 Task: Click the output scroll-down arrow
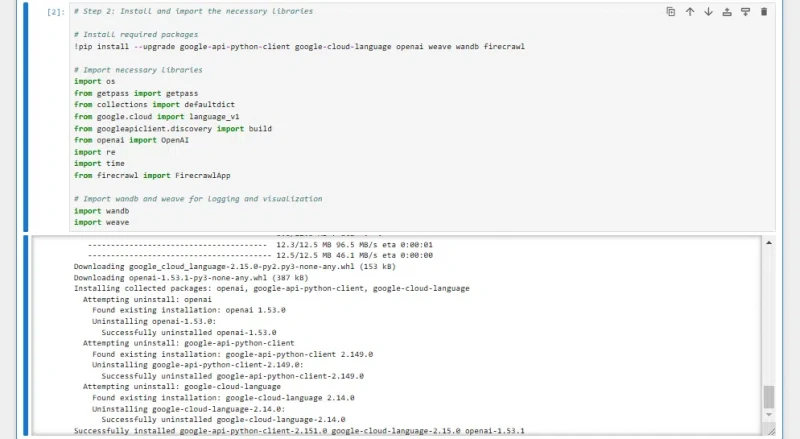pos(769,414)
